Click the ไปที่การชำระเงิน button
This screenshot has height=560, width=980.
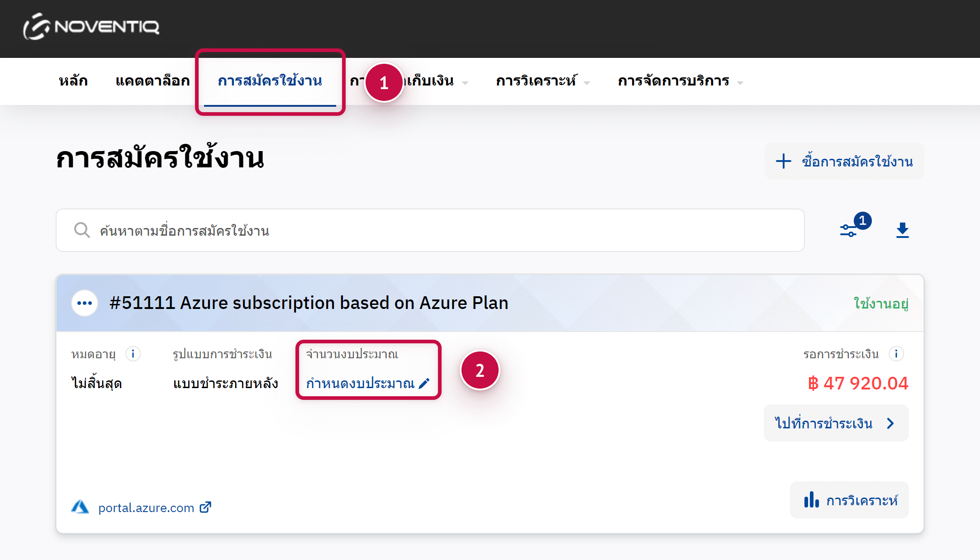(836, 423)
